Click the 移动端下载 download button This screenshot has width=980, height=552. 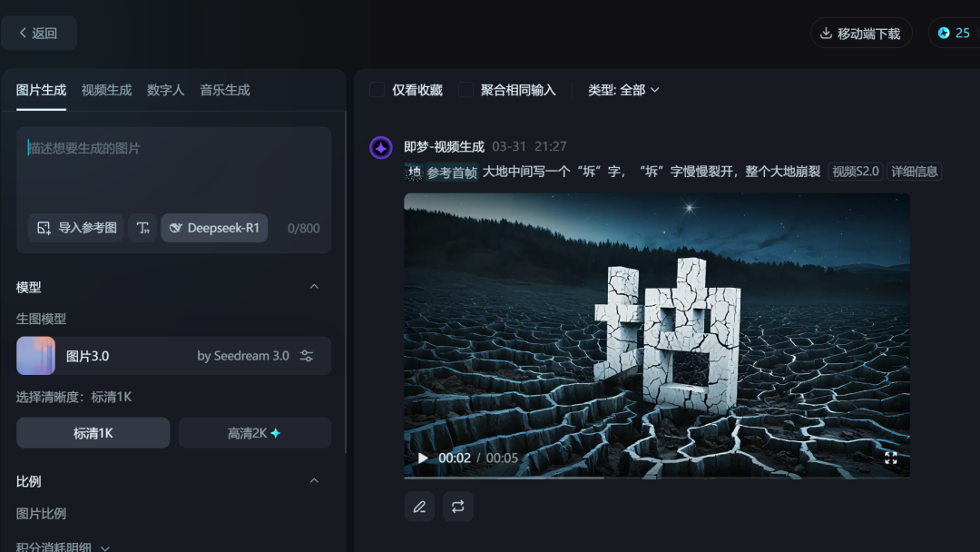pos(858,33)
